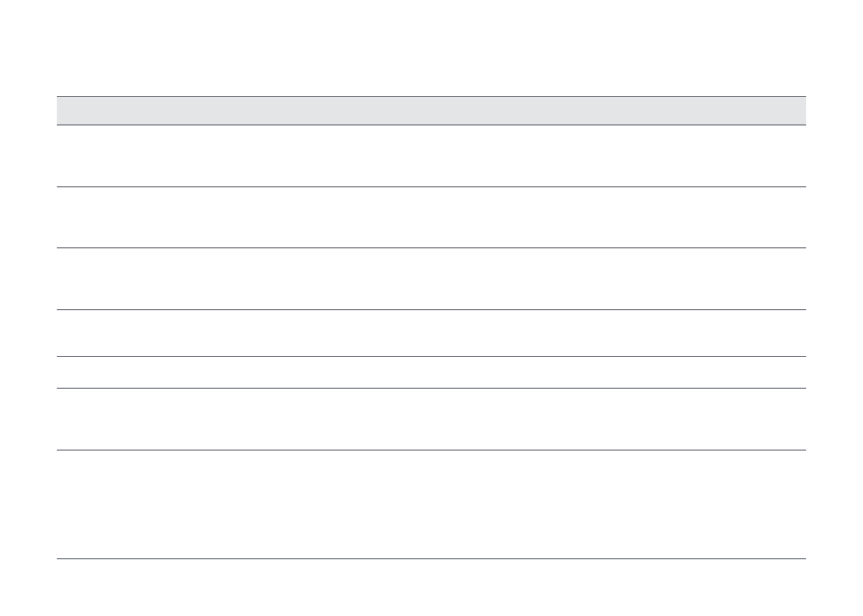Click the gray table header row
The width and height of the screenshot is (863, 616).
click(431, 110)
